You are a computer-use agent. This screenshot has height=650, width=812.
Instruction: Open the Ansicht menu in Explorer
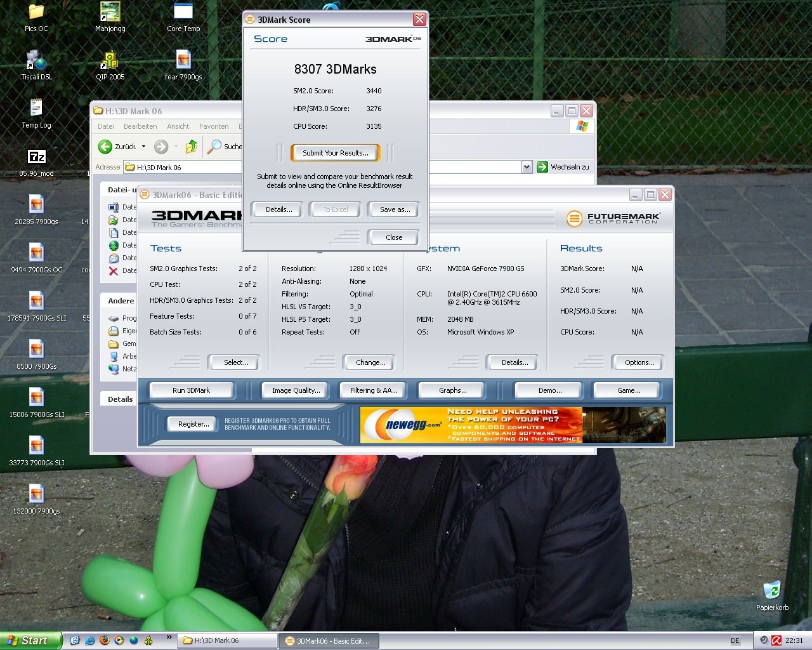(x=178, y=126)
